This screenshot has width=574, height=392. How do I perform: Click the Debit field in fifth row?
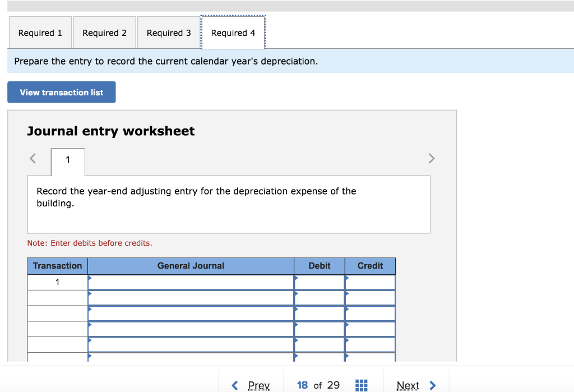tap(319, 345)
